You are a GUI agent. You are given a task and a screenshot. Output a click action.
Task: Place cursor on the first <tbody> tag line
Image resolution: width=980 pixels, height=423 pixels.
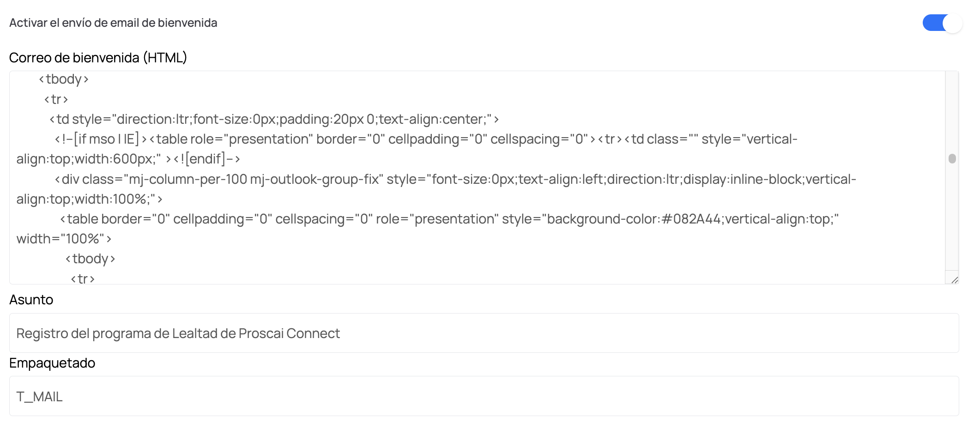click(64, 79)
